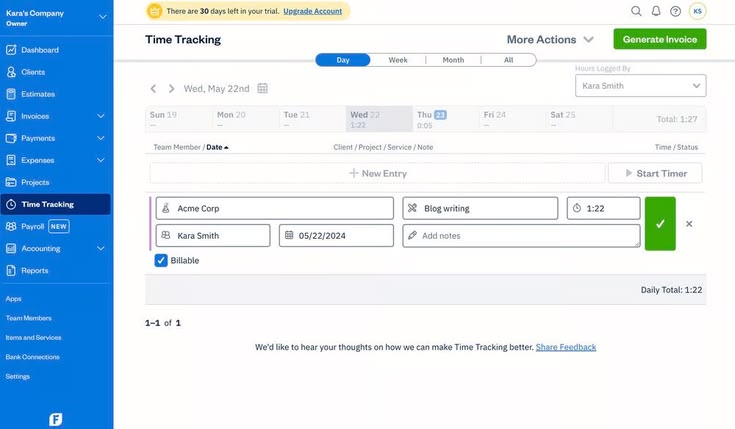Open the KS user avatar menu
The width and height of the screenshot is (735, 429).
coord(698,11)
